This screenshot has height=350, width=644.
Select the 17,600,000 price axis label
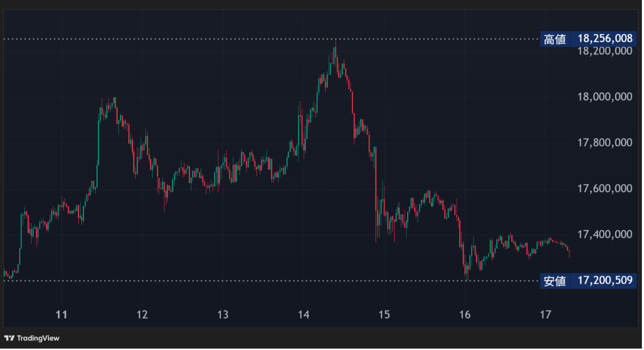(x=605, y=189)
